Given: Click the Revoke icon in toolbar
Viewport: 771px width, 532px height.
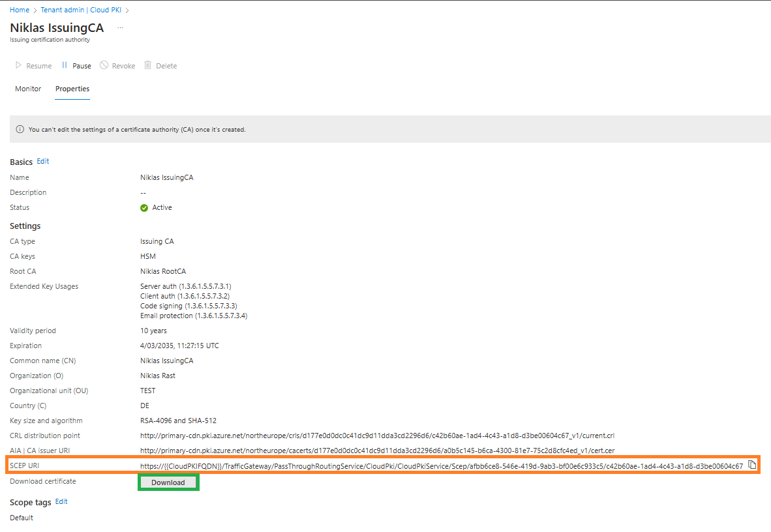Looking at the screenshot, I should coord(104,66).
